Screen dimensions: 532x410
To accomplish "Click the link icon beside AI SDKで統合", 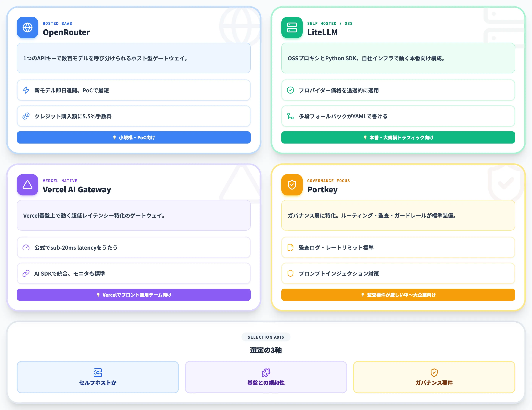I will click(26, 274).
